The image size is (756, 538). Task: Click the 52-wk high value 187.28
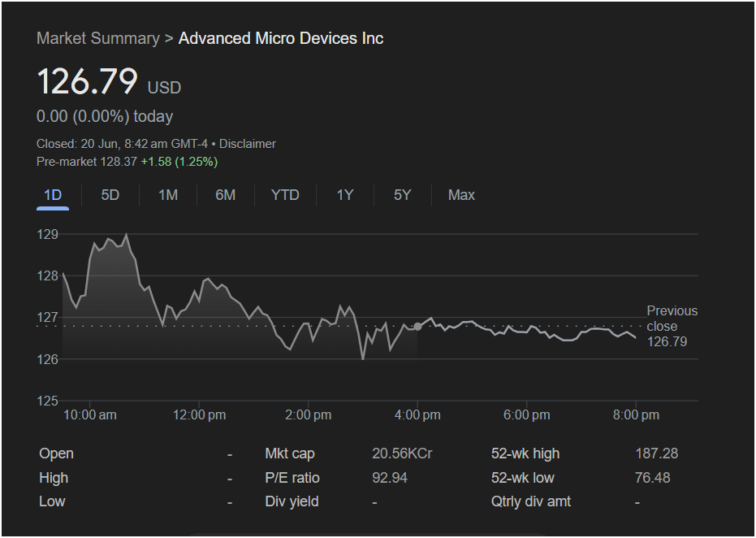pyautogui.click(x=656, y=453)
